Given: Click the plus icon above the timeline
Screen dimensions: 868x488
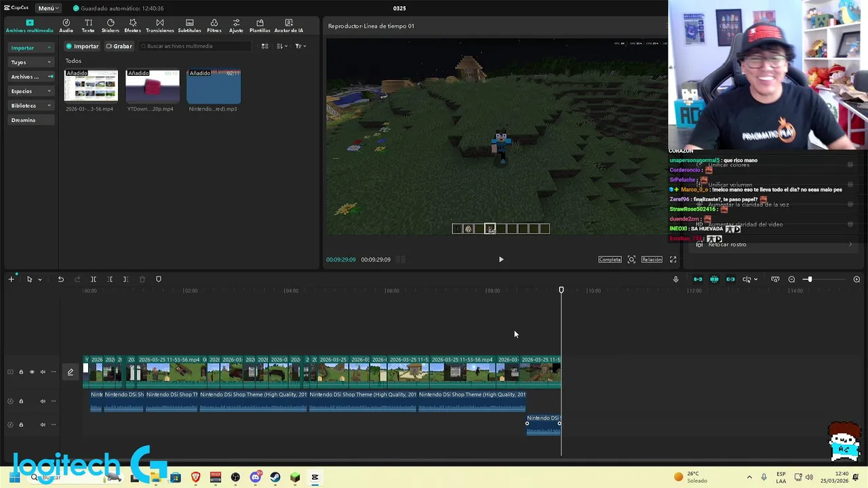Looking at the screenshot, I should click(11, 279).
